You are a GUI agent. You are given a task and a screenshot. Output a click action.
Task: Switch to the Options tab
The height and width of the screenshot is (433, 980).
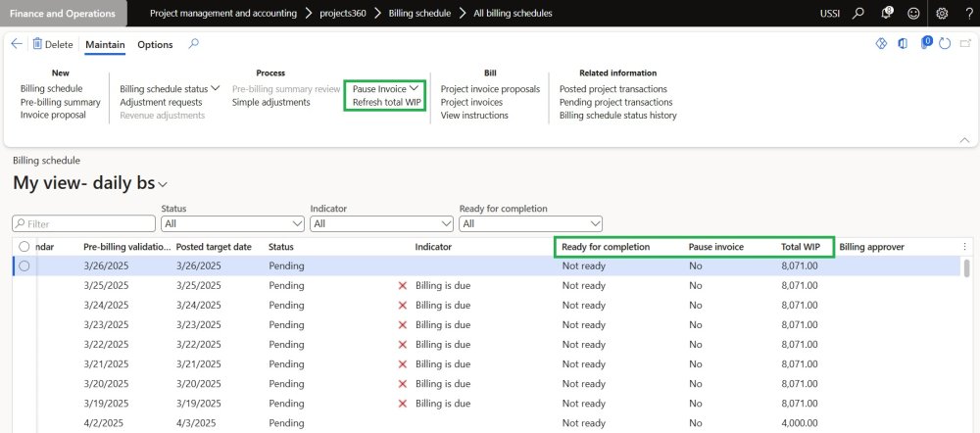155,45
